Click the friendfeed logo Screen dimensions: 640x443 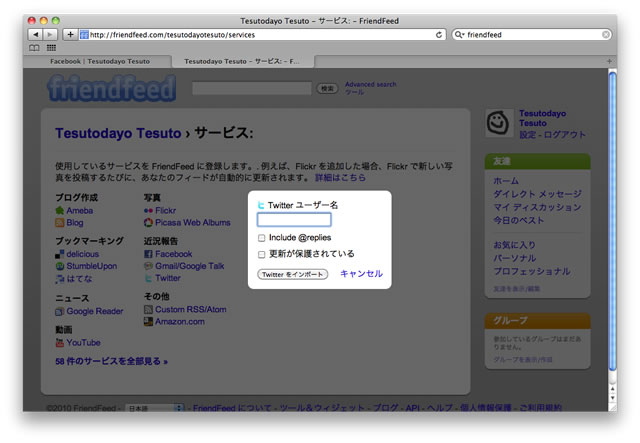[111, 88]
